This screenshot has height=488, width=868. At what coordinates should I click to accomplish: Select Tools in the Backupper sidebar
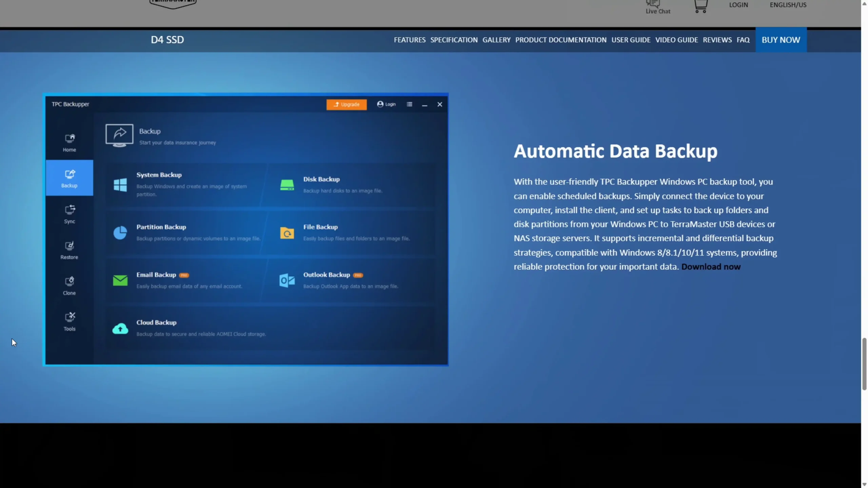point(70,321)
